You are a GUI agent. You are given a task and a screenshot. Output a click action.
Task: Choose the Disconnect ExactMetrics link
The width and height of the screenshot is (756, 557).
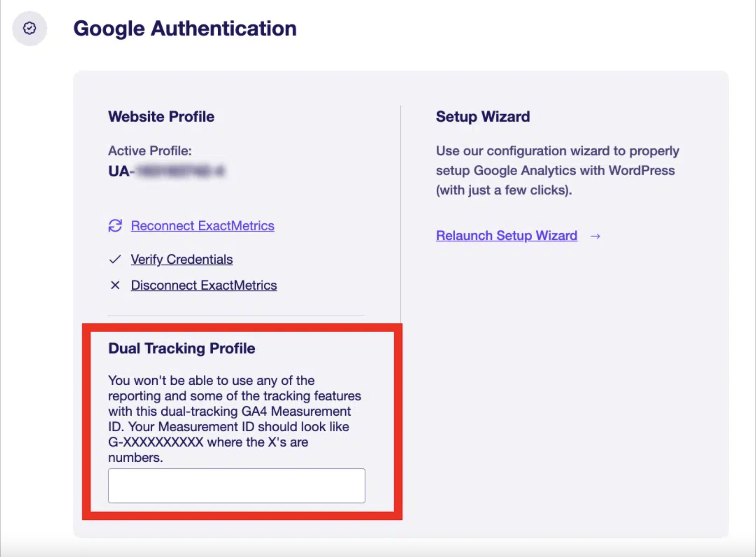(204, 285)
